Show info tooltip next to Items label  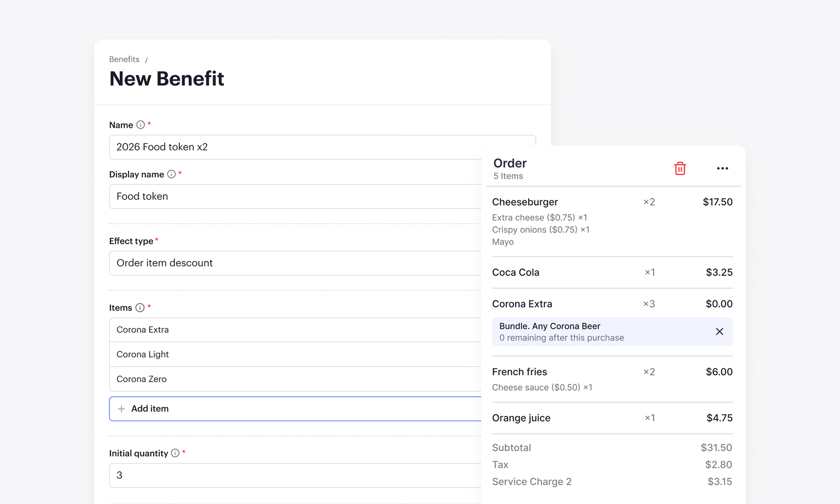(x=140, y=308)
